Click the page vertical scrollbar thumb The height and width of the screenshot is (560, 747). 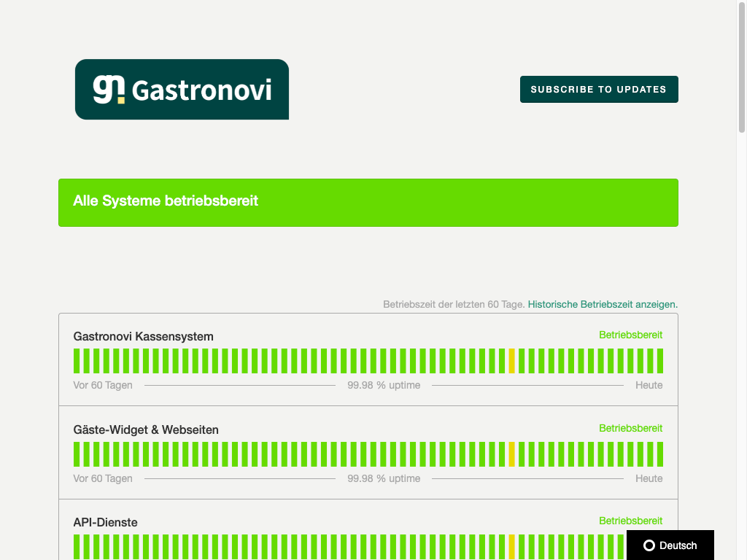[742, 66]
